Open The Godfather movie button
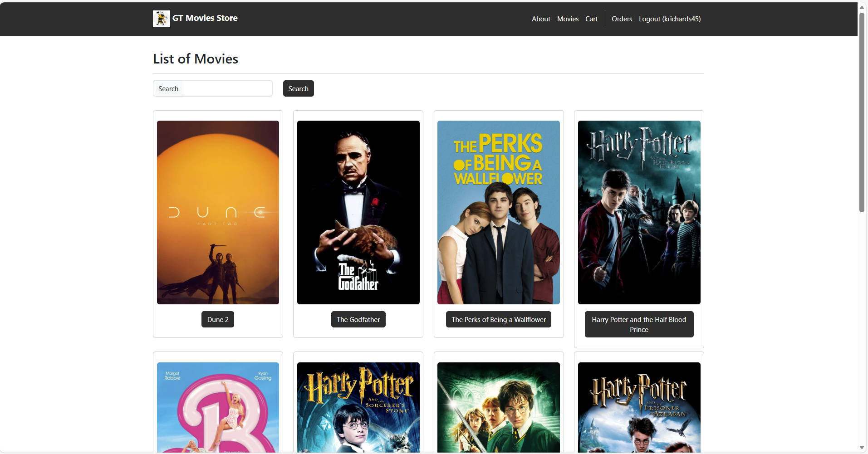 [x=358, y=319]
